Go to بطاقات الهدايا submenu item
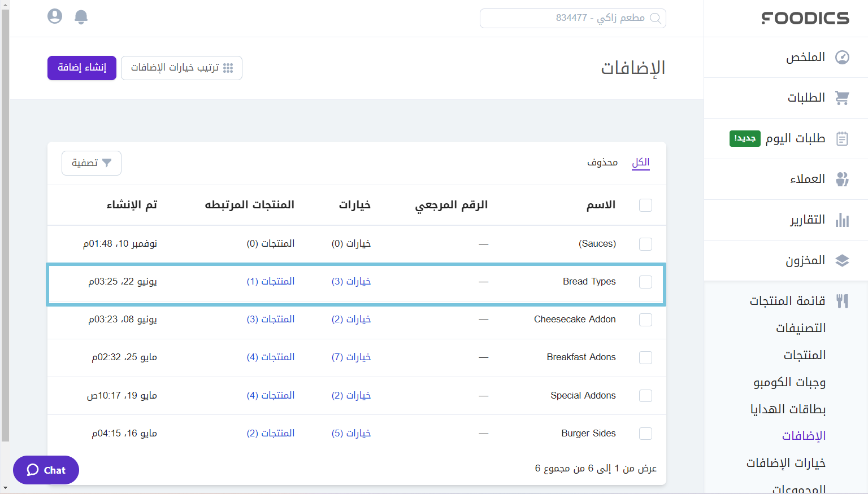 (788, 409)
